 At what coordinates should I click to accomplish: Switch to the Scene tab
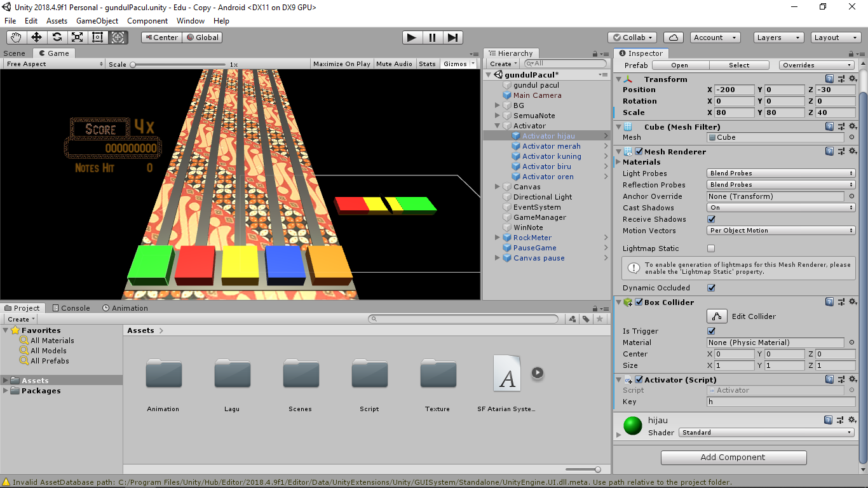pyautogui.click(x=15, y=53)
